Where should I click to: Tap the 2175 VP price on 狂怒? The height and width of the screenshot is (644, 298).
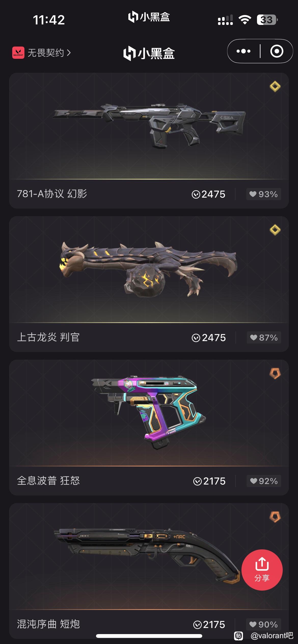coord(209,481)
